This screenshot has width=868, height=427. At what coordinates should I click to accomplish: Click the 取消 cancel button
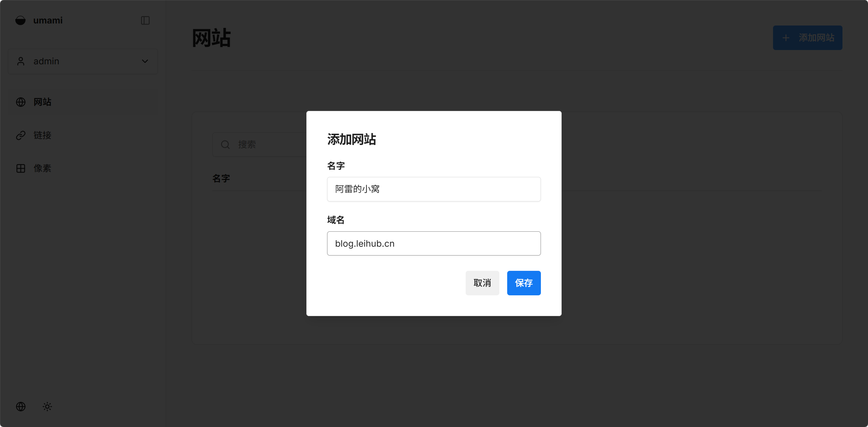482,283
